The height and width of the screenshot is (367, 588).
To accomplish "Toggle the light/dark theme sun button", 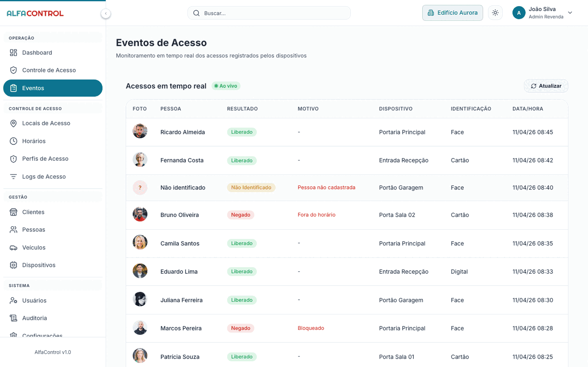I will click(495, 13).
